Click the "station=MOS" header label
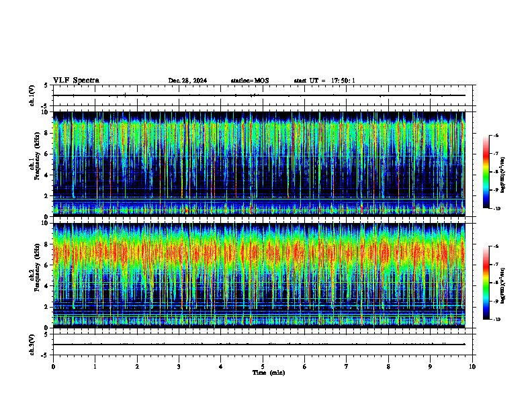The width and height of the screenshot is (532, 411). [x=250, y=81]
